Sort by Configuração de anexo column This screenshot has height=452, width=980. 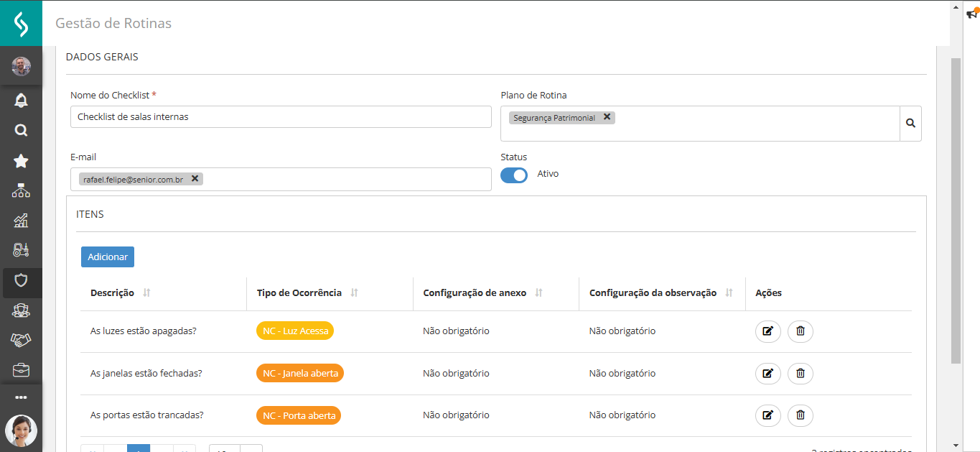click(539, 293)
